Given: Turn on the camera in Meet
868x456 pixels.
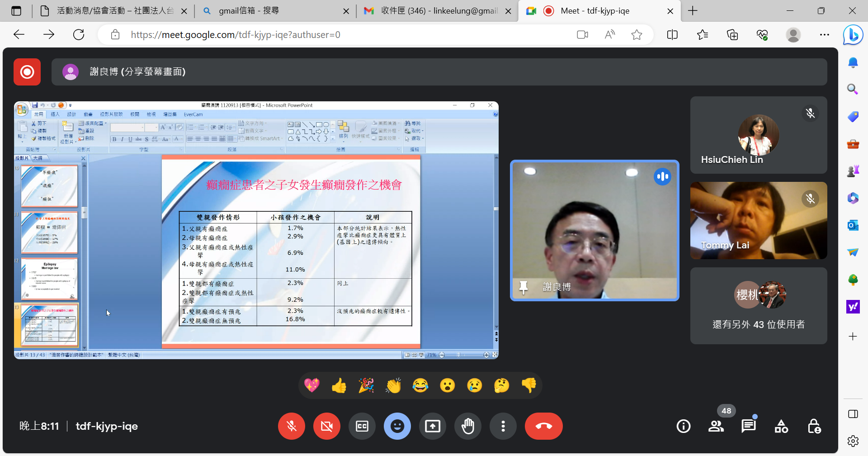Looking at the screenshot, I should 327,426.
